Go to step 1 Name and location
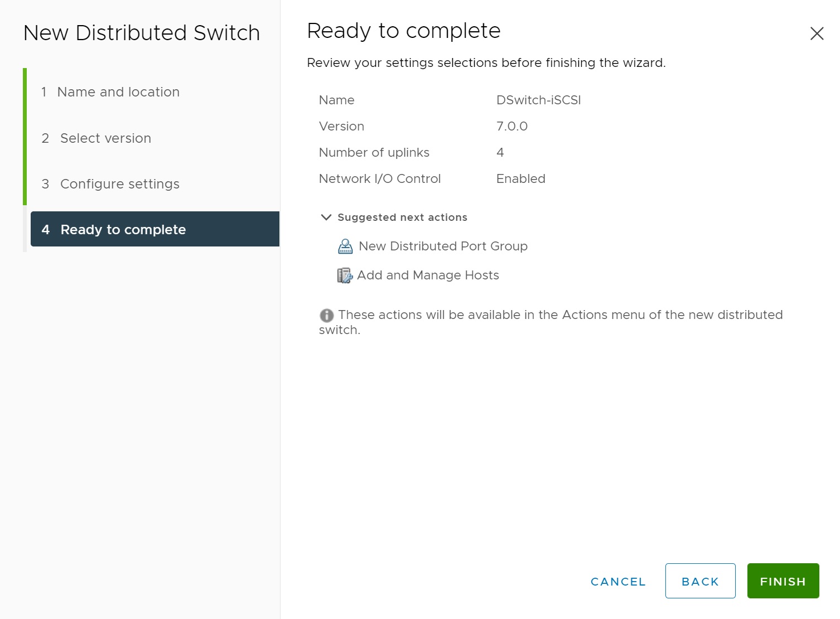 pyautogui.click(x=118, y=92)
